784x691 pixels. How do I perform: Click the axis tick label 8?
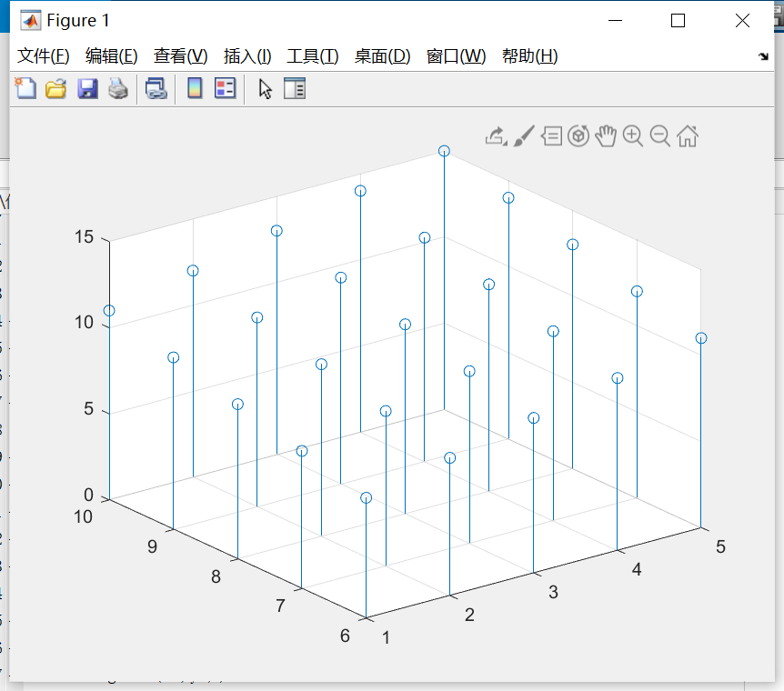coord(216,576)
